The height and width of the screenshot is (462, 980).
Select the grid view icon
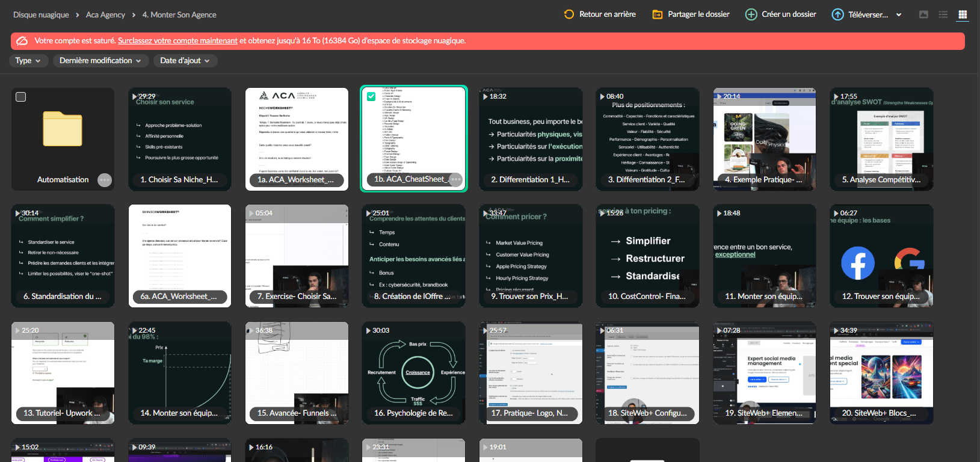pos(963,14)
